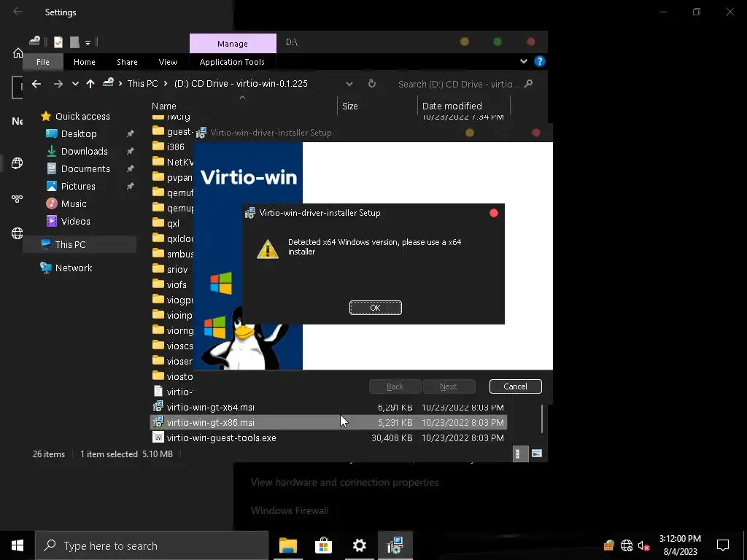The width and height of the screenshot is (747, 560).
Task: Select Quick access in navigation pane
Action: tap(82, 116)
